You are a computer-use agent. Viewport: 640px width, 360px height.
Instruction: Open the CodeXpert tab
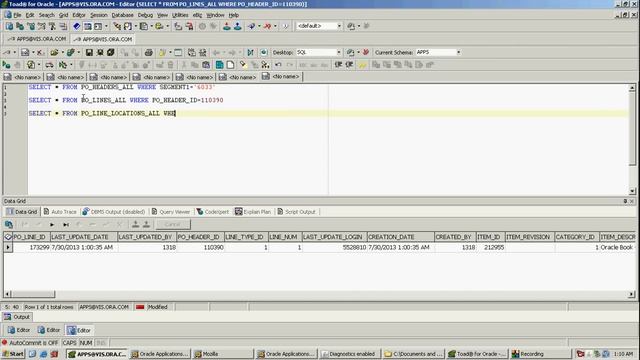213,212
